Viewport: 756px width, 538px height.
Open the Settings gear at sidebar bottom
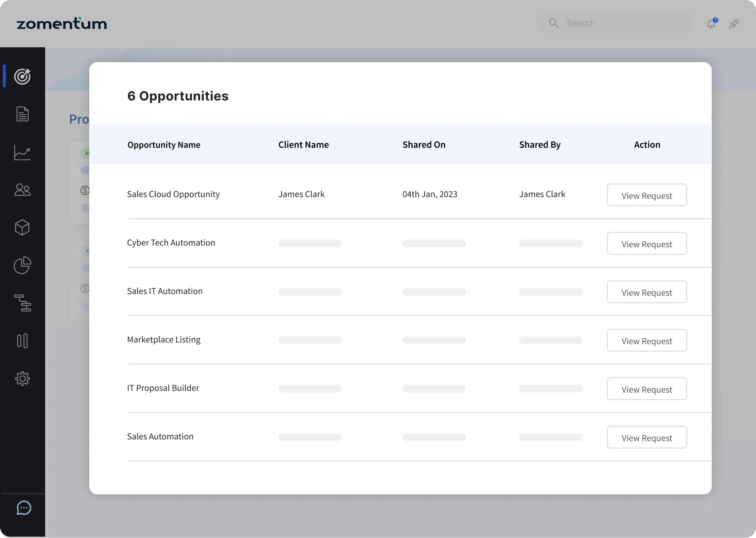click(x=23, y=379)
